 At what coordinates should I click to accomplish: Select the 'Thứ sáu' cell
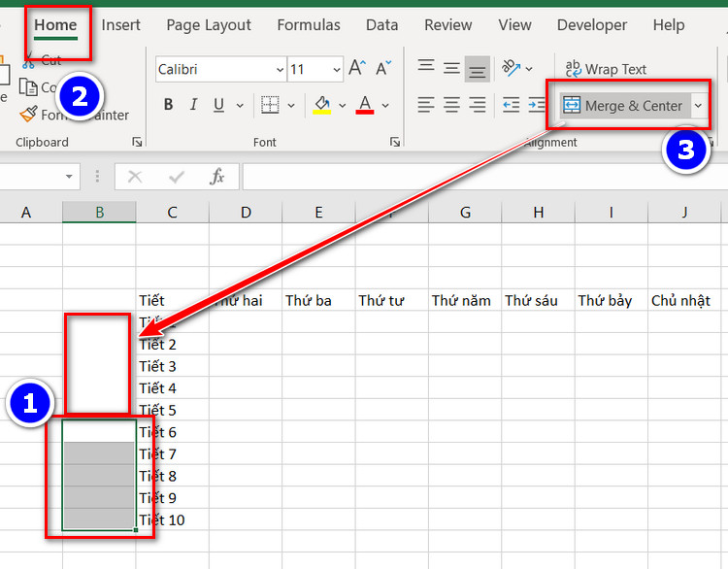click(x=538, y=300)
